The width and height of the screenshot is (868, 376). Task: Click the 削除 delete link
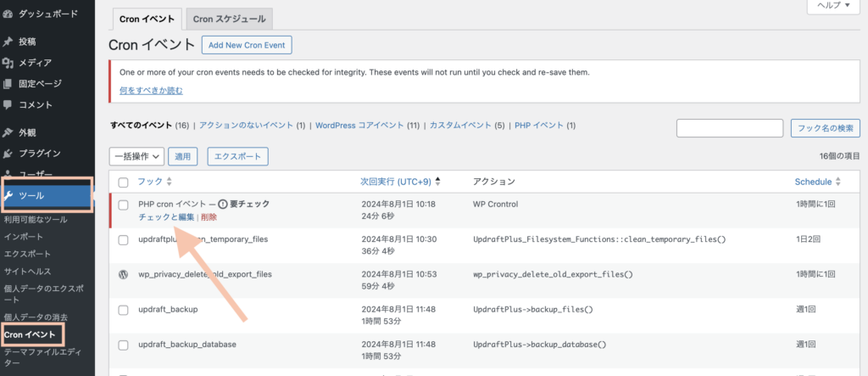pyautogui.click(x=209, y=217)
